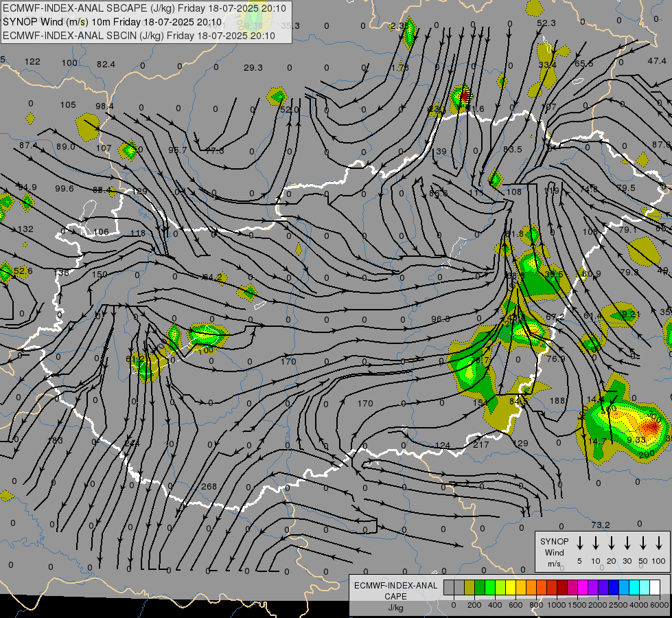
Task: Click the 83.5 value on the map
Action: [513, 149]
